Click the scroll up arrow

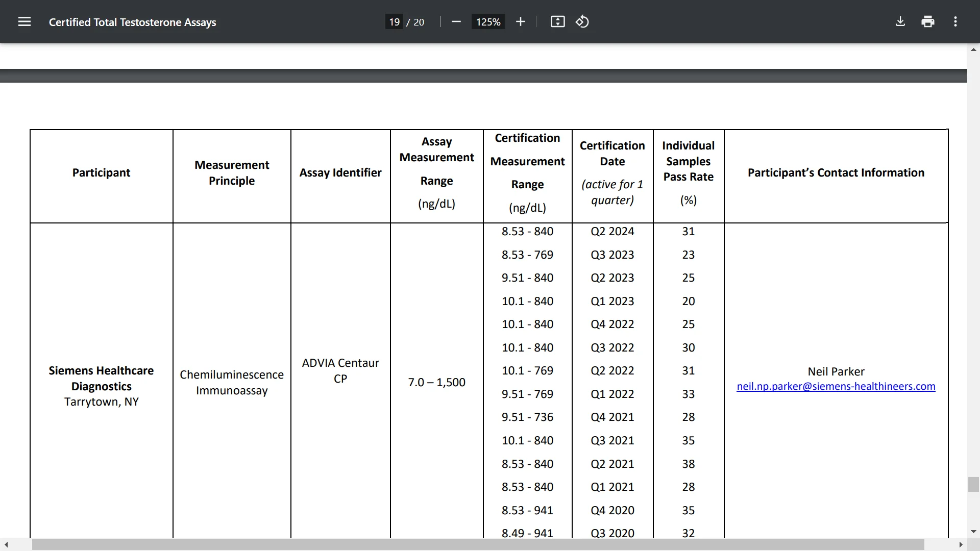(973, 49)
